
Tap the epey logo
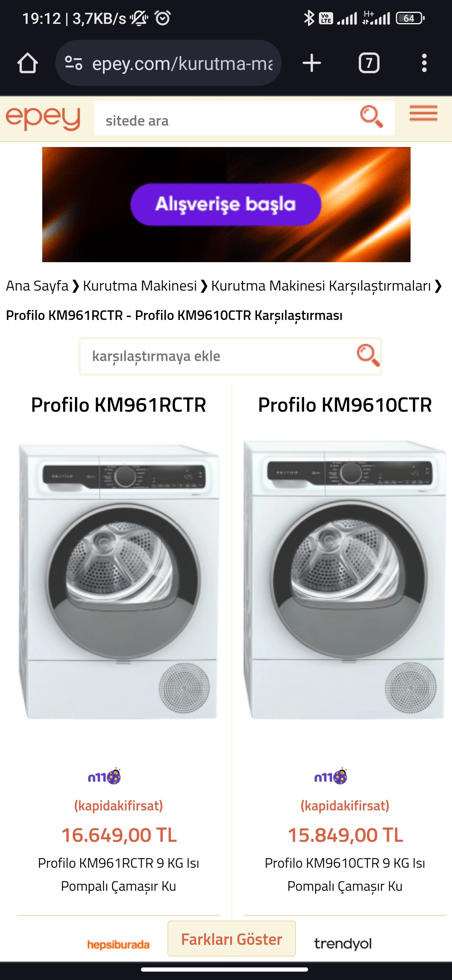click(x=43, y=118)
